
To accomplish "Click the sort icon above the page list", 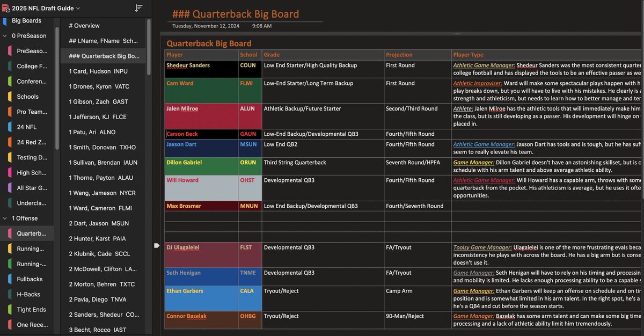I will pyautogui.click(x=138, y=8).
